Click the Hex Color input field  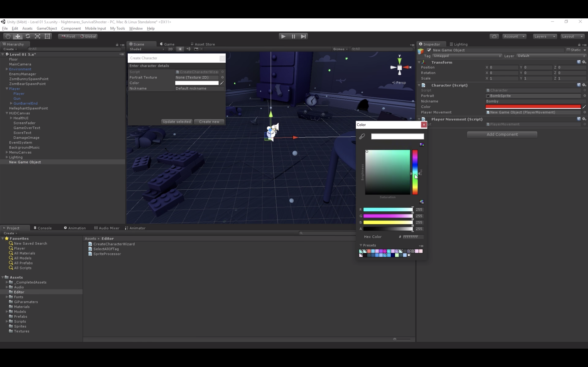[x=413, y=236]
